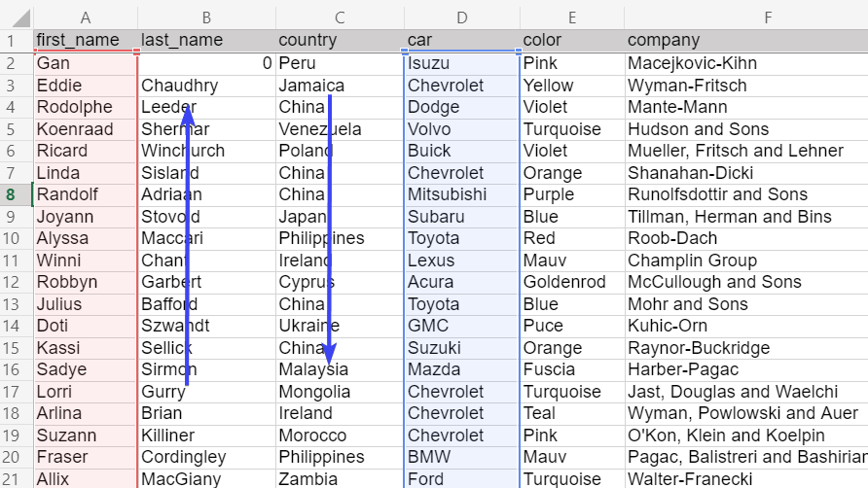Image resolution: width=868 pixels, height=488 pixels.
Task: Select cell containing GMC
Action: tap(462, 326)
